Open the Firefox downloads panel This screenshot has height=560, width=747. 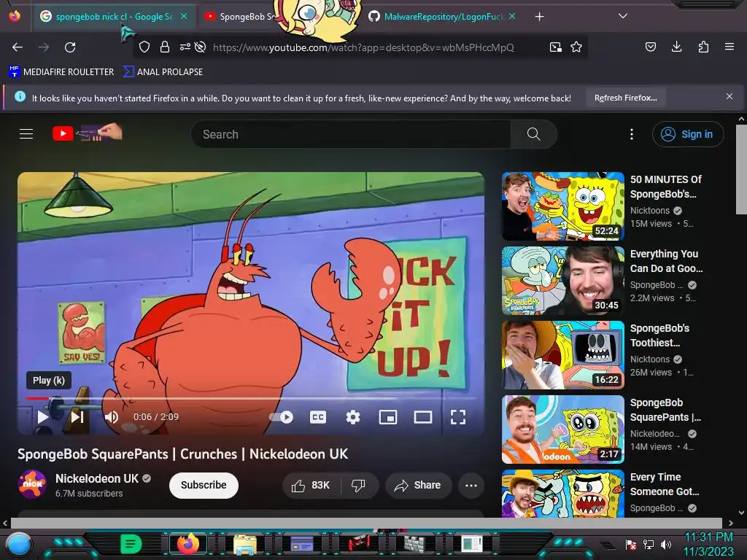pyautogui.click(x=676, y=47)
